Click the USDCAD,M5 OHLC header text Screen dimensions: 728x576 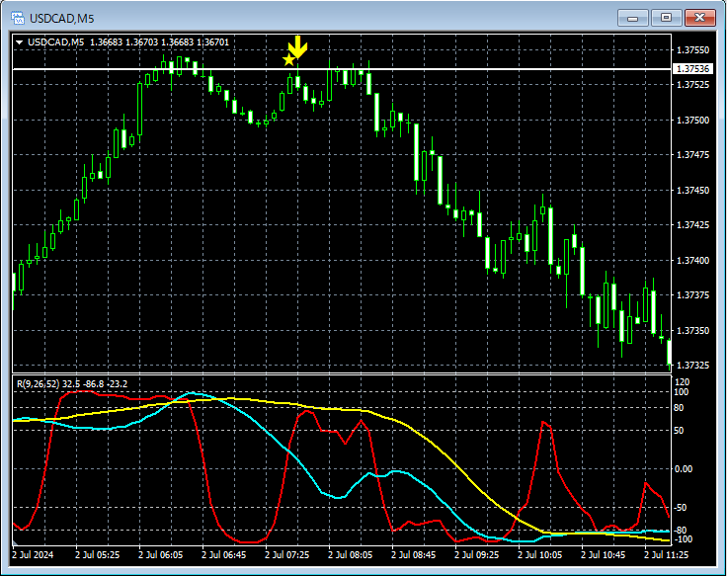click(x=128, y=42)
